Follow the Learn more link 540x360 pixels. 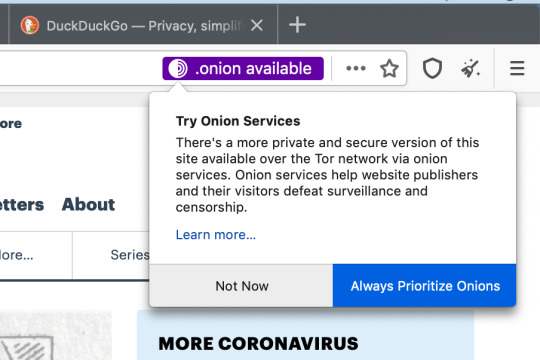(x=216, y=235)
